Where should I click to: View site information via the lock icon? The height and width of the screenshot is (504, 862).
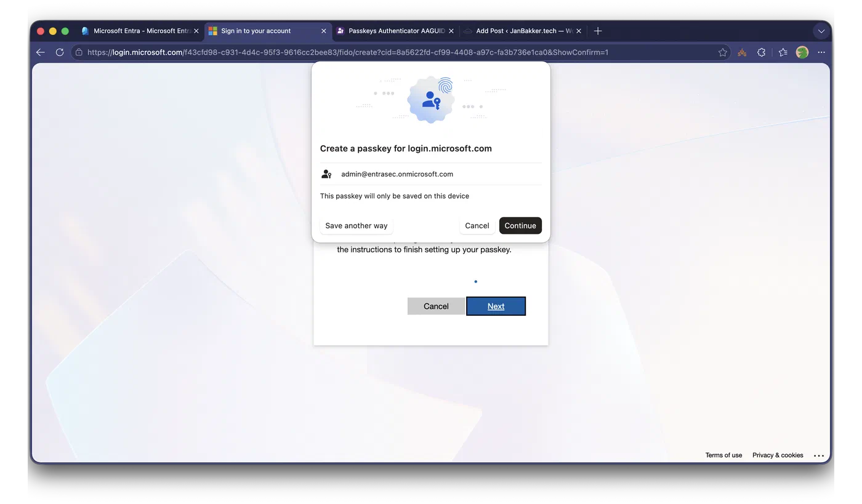pos(79,52)
